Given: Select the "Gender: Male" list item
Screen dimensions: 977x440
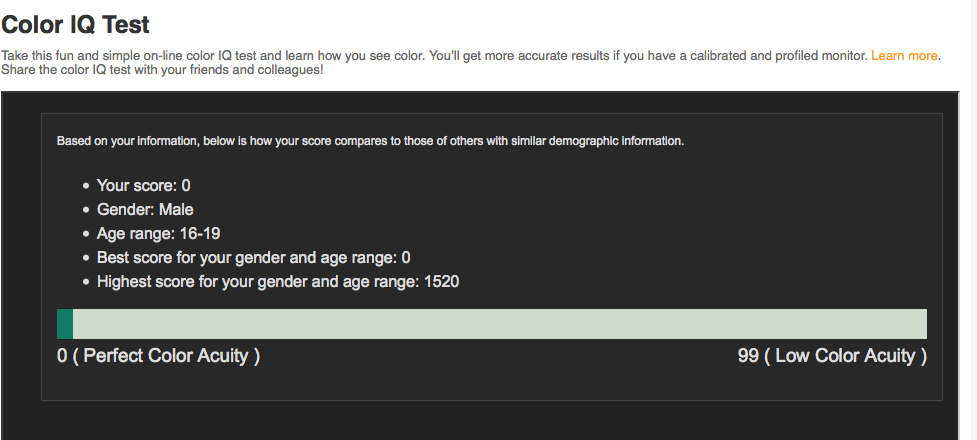Looking at the screenshot, I should point(145,210).
